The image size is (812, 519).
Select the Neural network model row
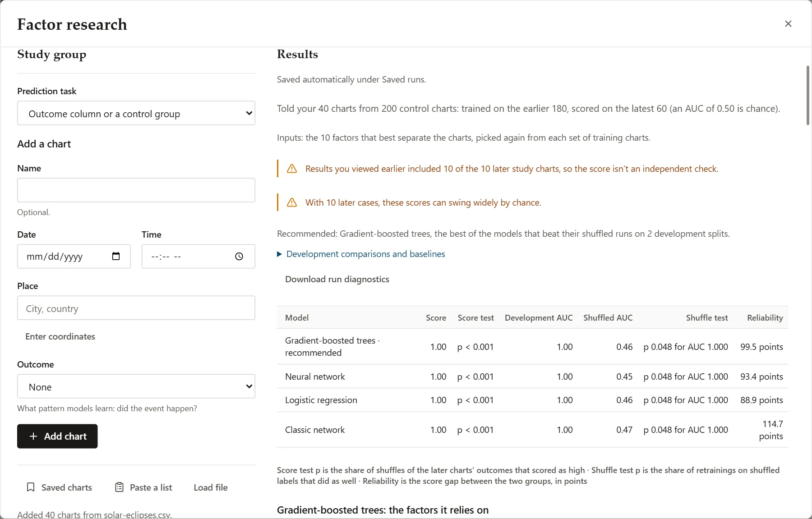(533, 377)
